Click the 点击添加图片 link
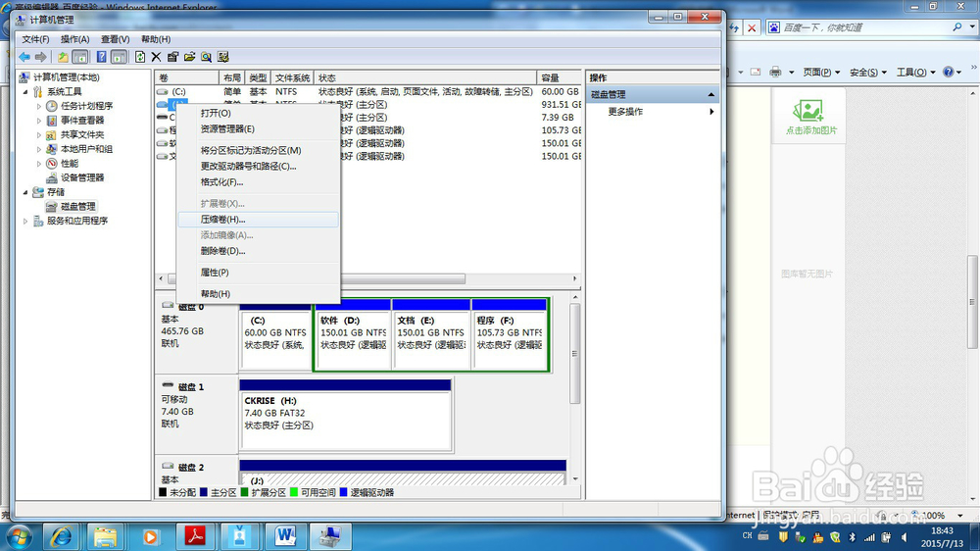The height and width of the screenshot is (551, 980). point(811,130)
